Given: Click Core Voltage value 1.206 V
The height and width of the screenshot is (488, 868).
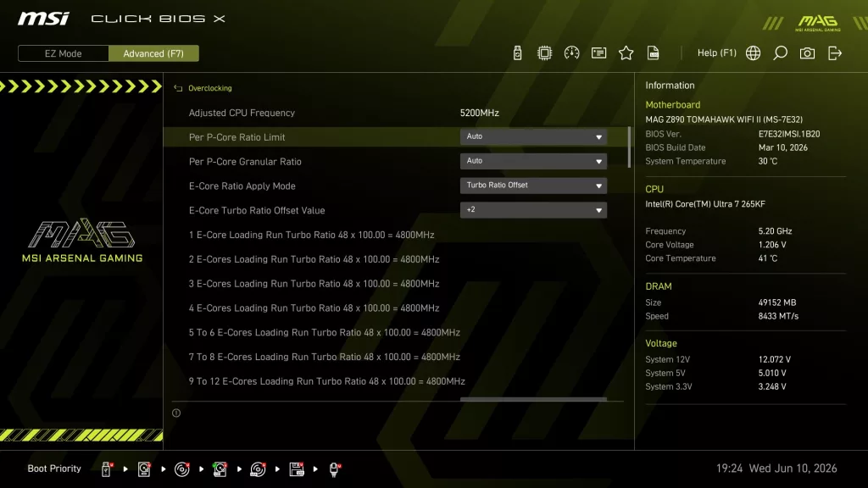Looking at the screenshot, I should [x=772, y=245].
